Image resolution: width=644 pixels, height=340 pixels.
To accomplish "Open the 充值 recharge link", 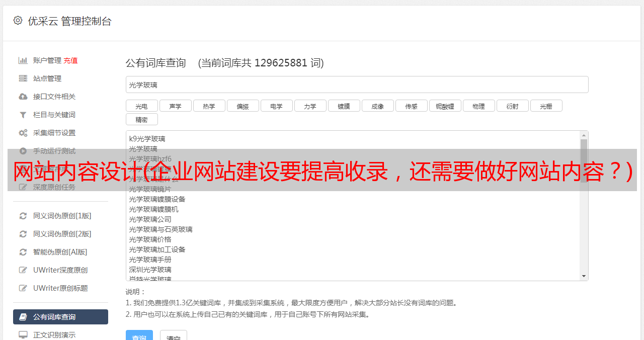I will coord(70,60).
